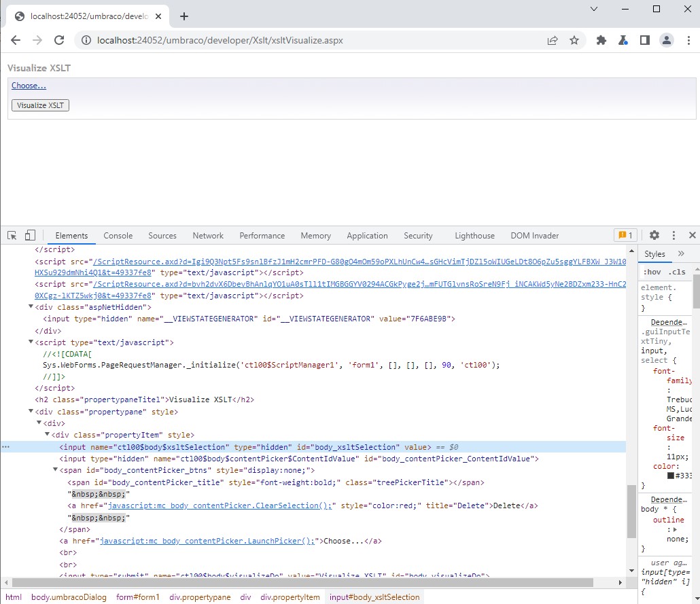Switch to the Application tab
This screenshot has height=604, width=700.
coord(367,236)
